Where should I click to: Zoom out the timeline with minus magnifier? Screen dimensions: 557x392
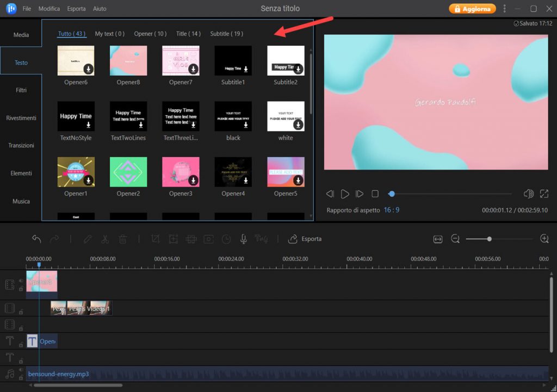(x=455, y=239)
